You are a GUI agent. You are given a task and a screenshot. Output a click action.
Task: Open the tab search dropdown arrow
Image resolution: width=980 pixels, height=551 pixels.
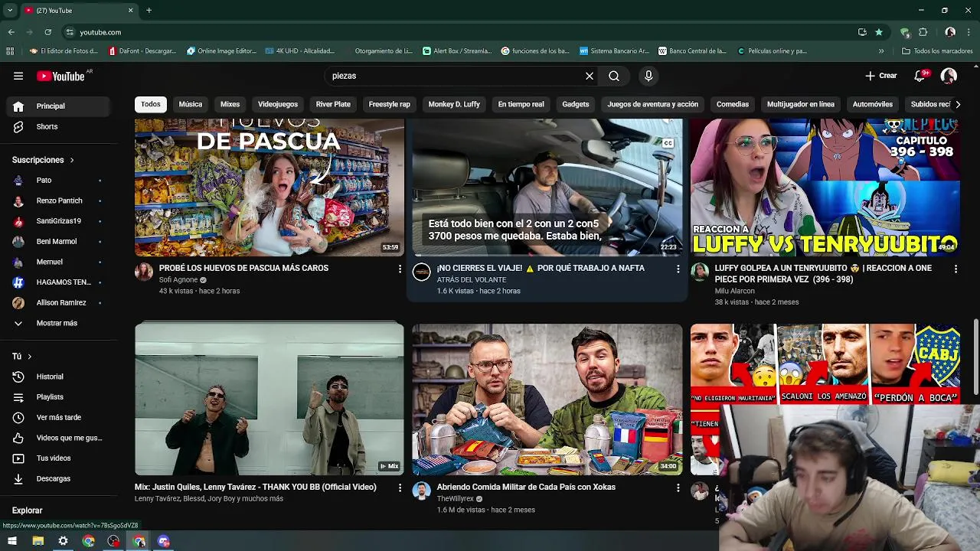tap(10, 10)
